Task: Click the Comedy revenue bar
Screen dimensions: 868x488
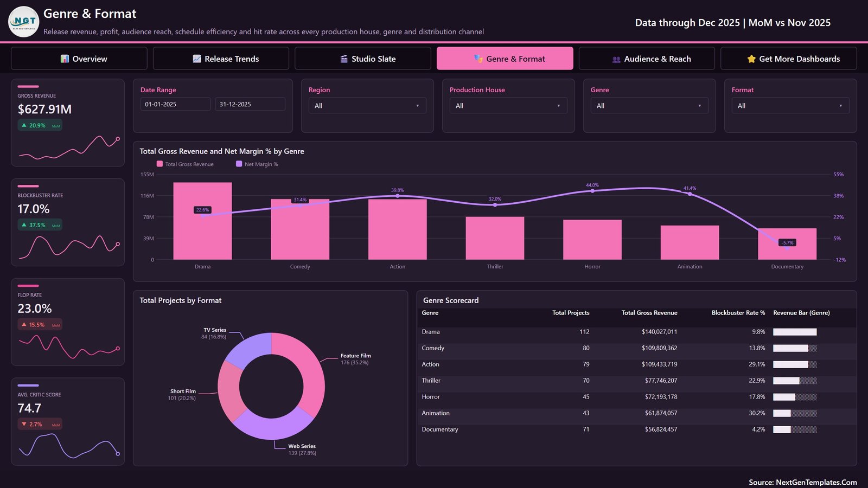Action: coord(300,229)
